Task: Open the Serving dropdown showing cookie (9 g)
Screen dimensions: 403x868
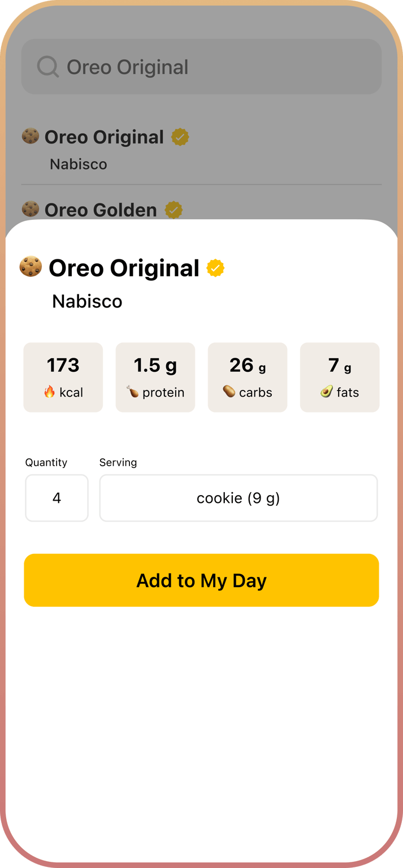Action: pyautogui.click(x=238, y=498)
